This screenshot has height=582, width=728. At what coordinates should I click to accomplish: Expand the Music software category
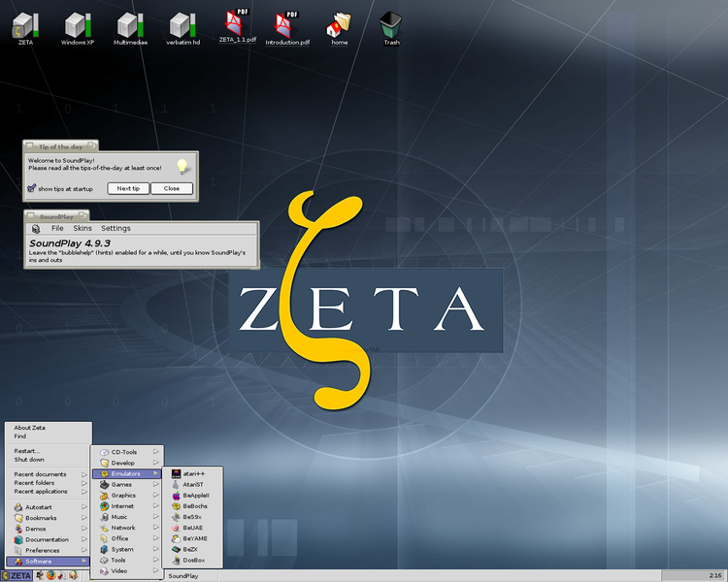(x=127, y=517)
